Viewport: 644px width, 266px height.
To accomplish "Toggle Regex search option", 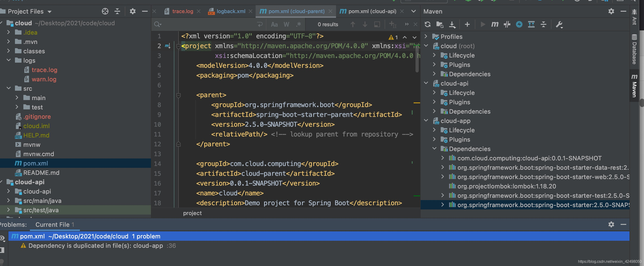I will pyautogui.click(x=298, y=24).
